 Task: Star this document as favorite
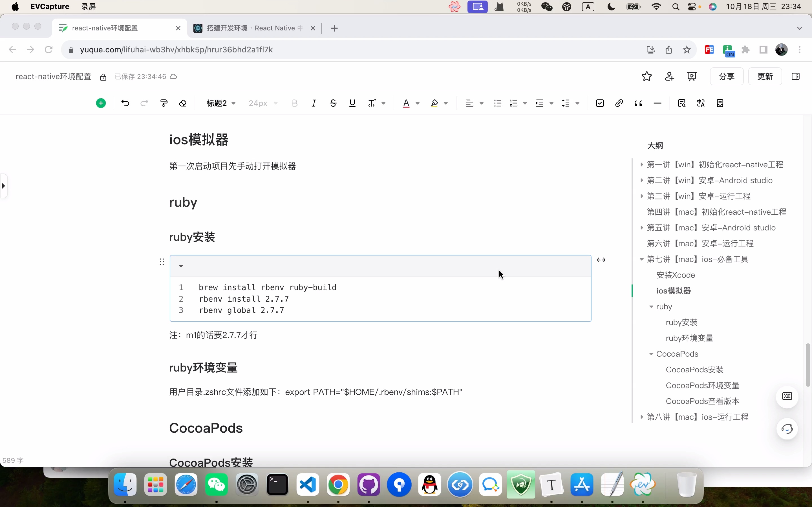(646, 76)
